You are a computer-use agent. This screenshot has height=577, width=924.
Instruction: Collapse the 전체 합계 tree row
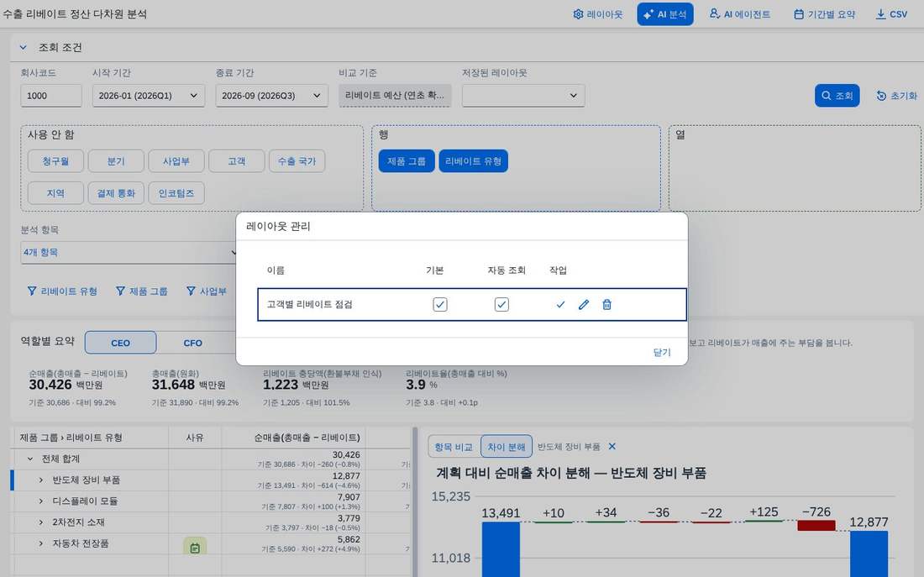(30, 459)
